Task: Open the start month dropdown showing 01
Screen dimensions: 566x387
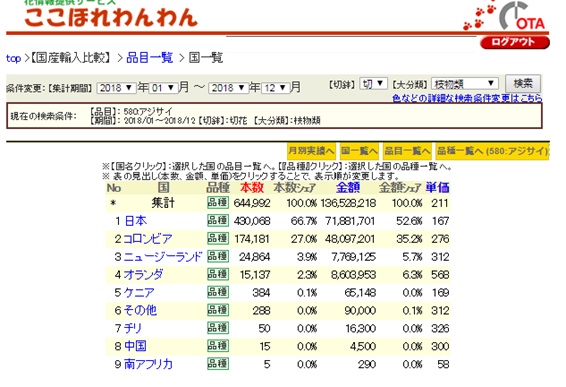Action: tap(164, 88)
